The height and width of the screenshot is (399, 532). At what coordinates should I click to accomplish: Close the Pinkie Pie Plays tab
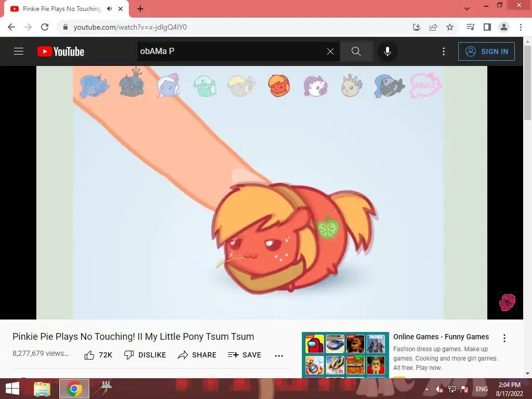tap(121, 9)
